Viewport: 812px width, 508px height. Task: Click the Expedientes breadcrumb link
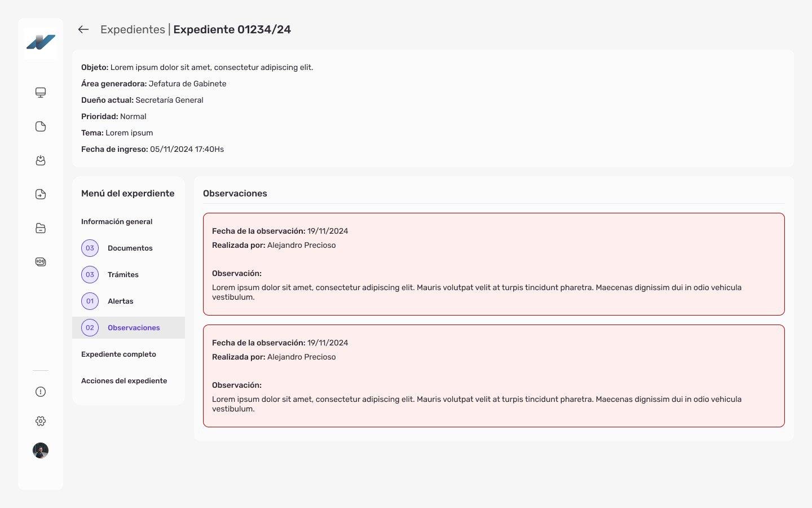(133, 29)
